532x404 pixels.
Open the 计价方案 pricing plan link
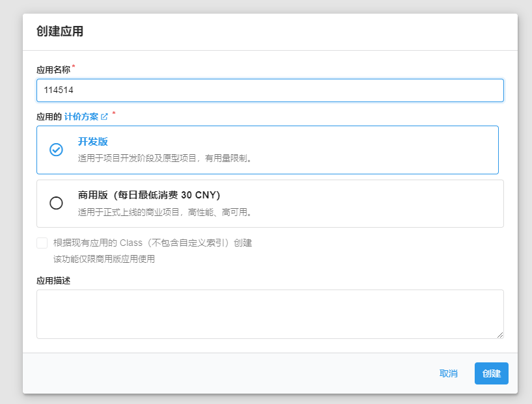[x=81, y=117]
